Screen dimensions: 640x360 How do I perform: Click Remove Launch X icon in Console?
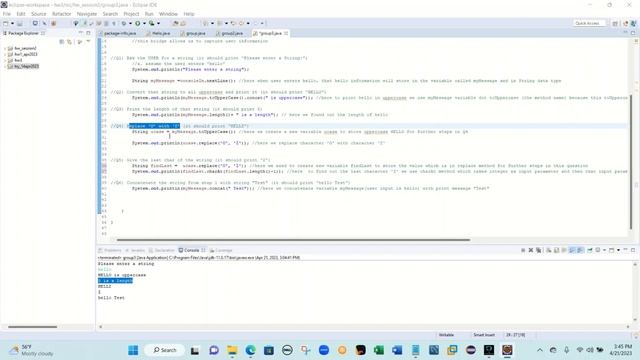(x=531, y=250)
